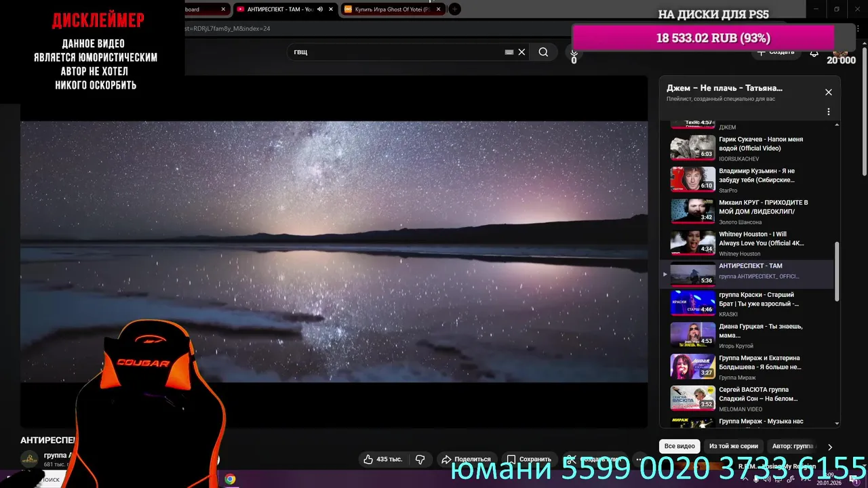
Task: Select the 'Автор: группа' chip
Action: pos(792,447)
